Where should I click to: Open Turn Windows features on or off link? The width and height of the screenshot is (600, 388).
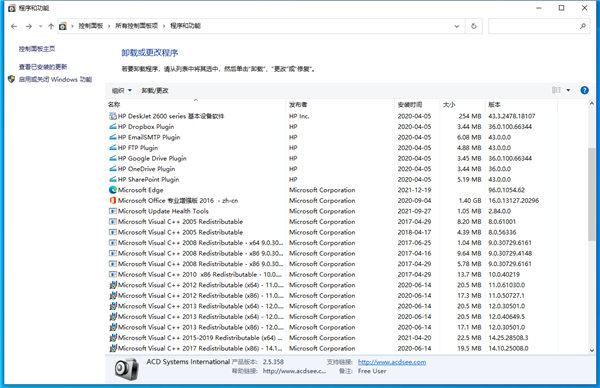(55, 79)
